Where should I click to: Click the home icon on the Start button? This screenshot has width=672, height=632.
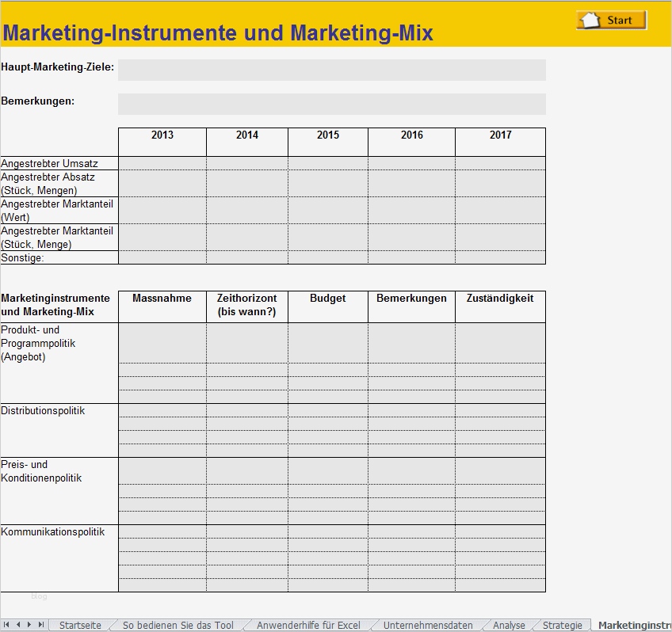[588, 20]
